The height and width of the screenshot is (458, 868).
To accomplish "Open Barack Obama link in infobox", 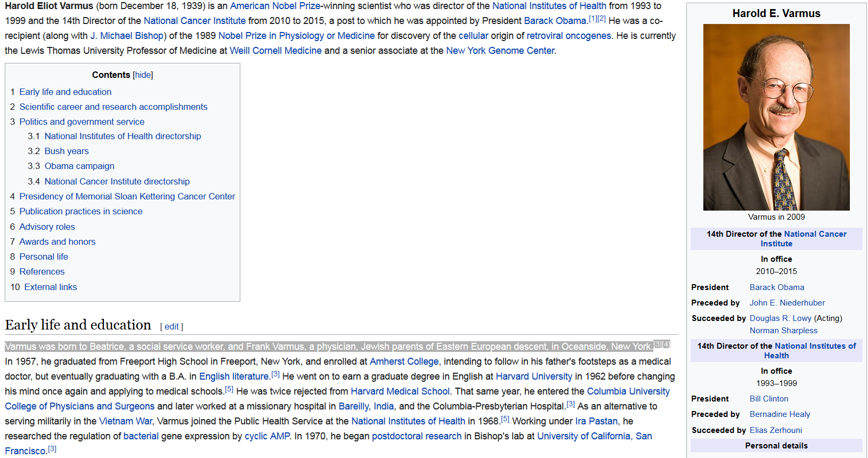I will click(x=777, y=287).
